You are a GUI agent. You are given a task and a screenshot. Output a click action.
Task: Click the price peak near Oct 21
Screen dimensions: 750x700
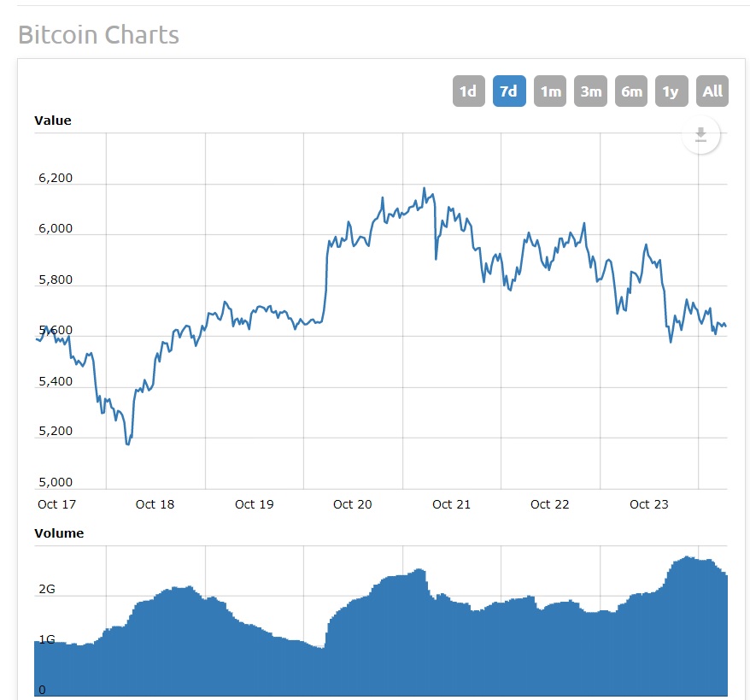(425, 185)
